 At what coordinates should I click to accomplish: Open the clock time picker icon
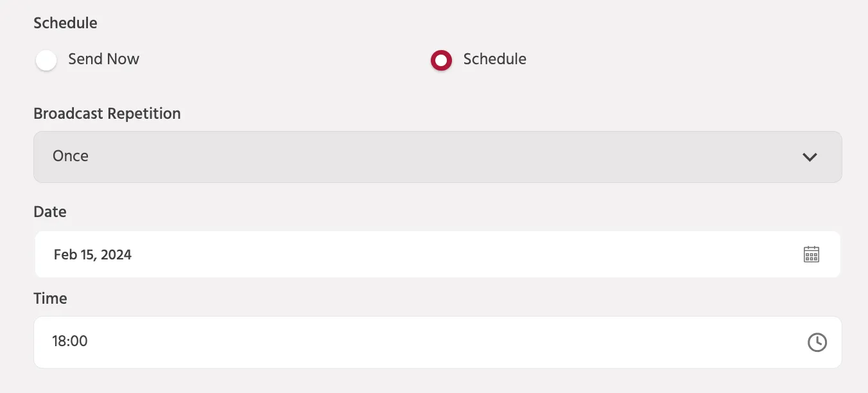pos(817,342)
